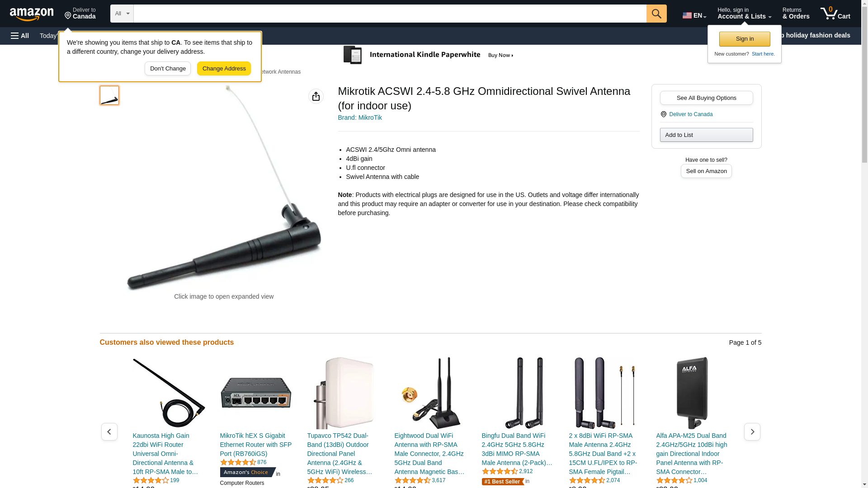The image size is (868, 488).
Task: Click the Don't Change button
Action: 168,69
